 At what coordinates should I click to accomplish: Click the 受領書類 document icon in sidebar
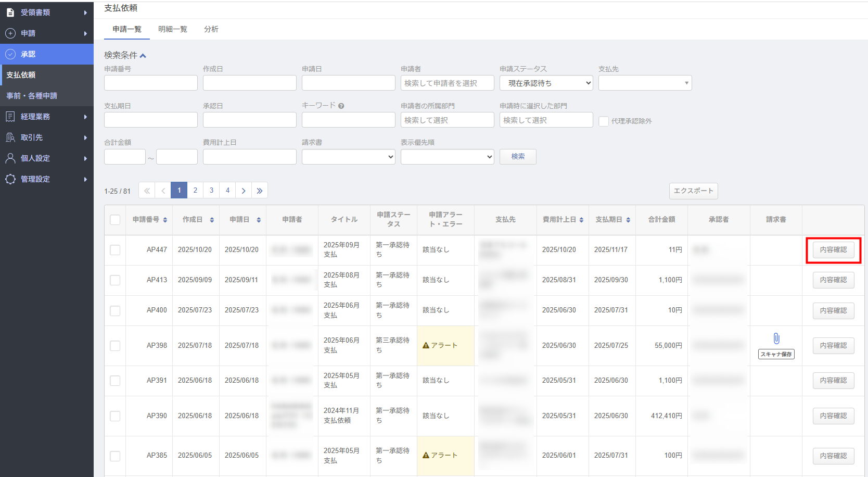click(x=10, y=12)
